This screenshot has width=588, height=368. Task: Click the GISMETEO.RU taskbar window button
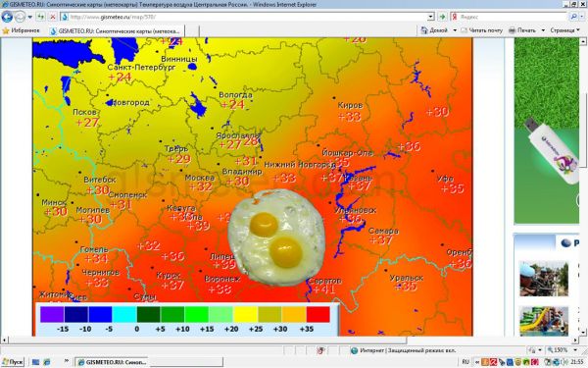coord(113,362)
